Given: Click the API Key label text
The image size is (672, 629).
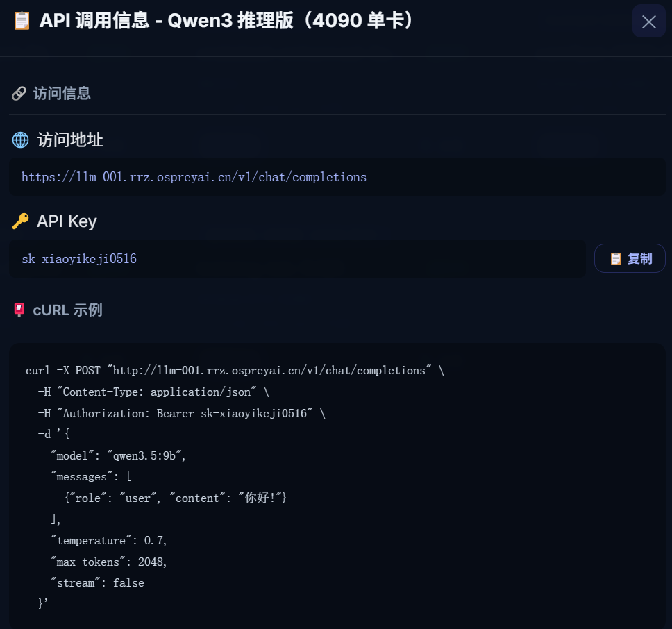Looking at the screenshot, I should pos(67,221).
